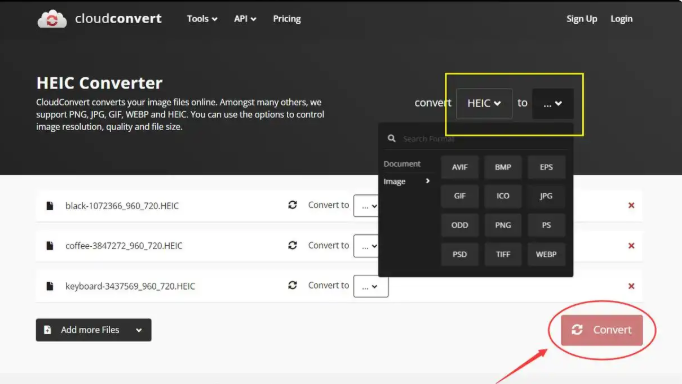Open Convert to dropdown for keyboard-3437569 file

coord(371,286)
